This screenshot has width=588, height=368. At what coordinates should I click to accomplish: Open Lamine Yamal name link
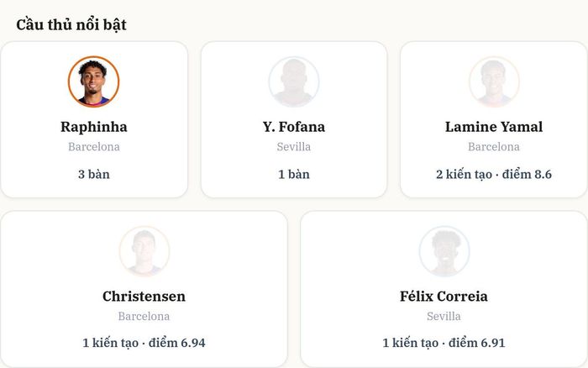(494, 127)
